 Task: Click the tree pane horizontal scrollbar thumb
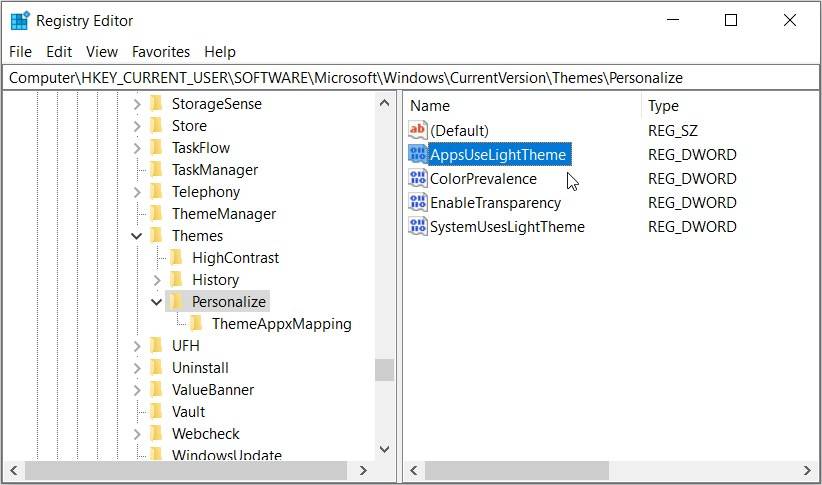186,470
